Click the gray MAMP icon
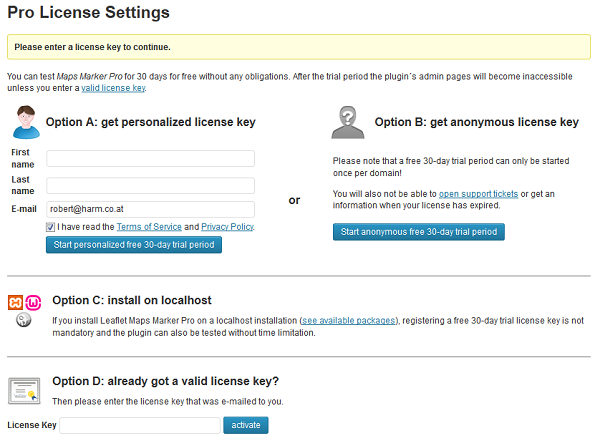 23,320
